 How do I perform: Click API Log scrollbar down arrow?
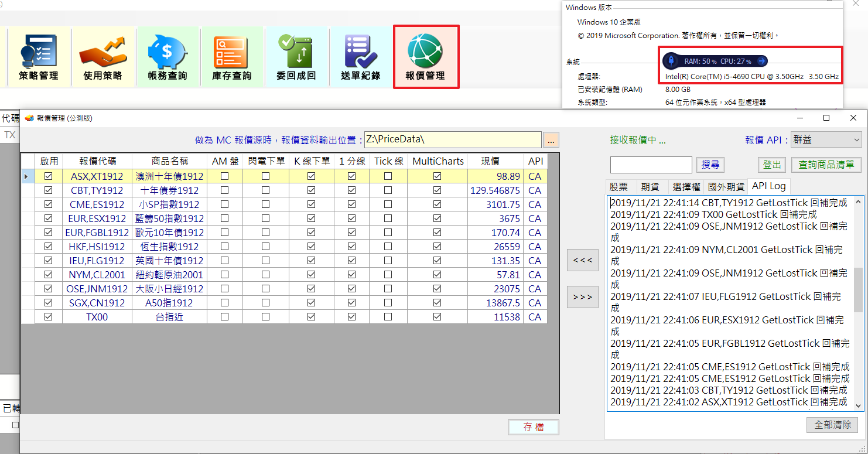tap(859, 405)
